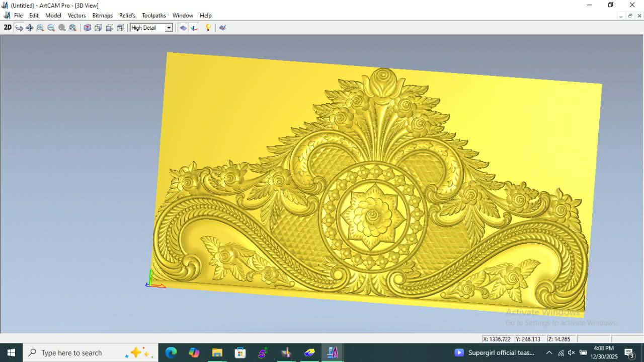Open the Model menu

(x=53, y=16)
